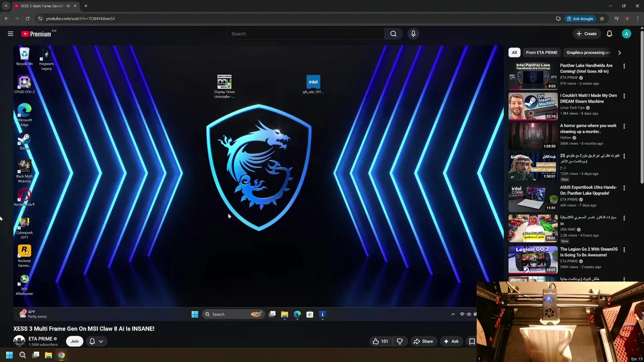644x362 pixels.
Task: Open File Explorer from bottom taskbar
Action: [x=48, y=355]
